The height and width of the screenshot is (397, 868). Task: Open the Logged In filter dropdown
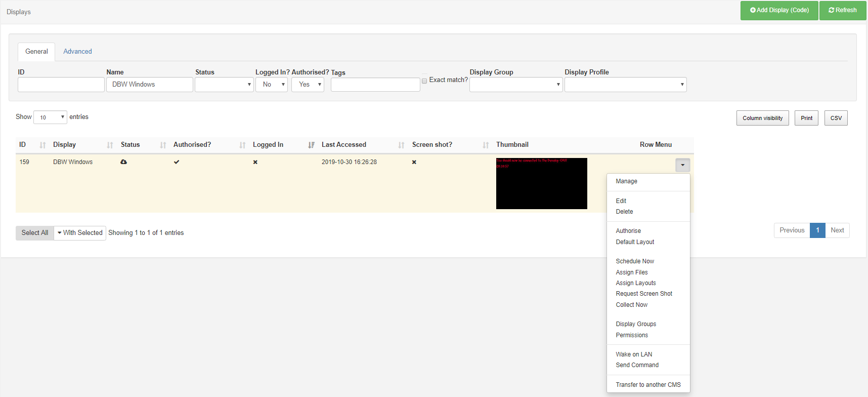tap(272, 85)
